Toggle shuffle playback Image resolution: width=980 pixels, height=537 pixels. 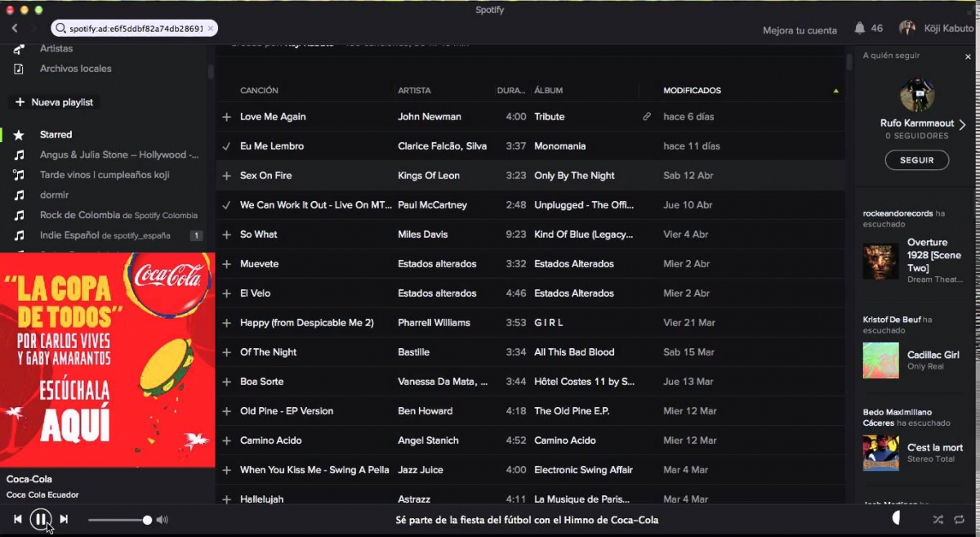coord(938,520)
